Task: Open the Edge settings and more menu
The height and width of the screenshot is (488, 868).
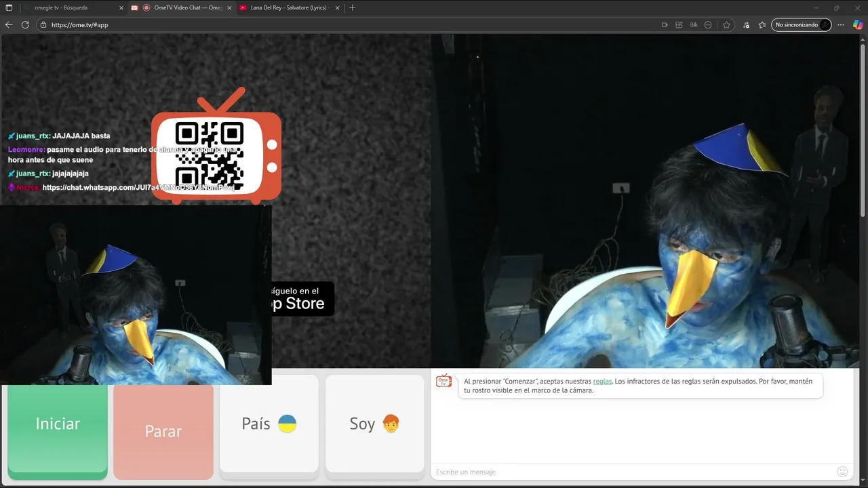Action: (x=841, y=24)
